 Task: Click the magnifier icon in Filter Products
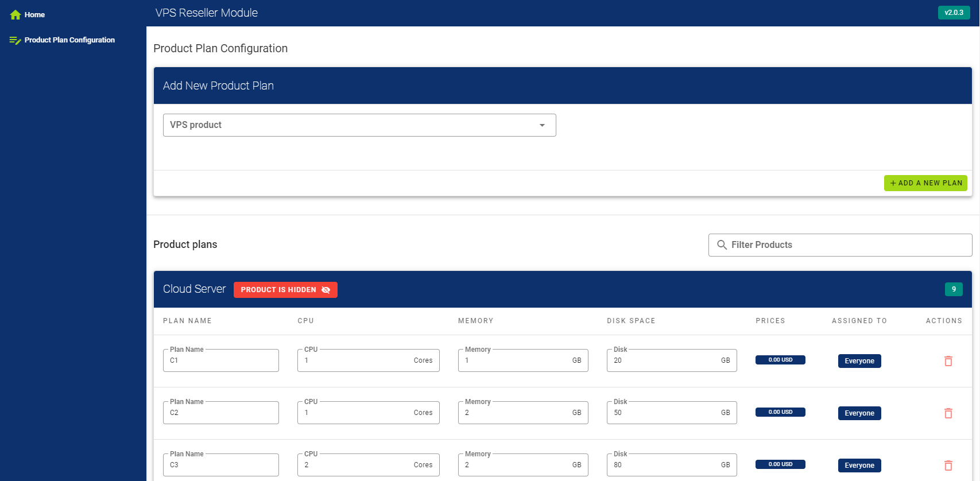pyautogui.click(x=722, y=245)
